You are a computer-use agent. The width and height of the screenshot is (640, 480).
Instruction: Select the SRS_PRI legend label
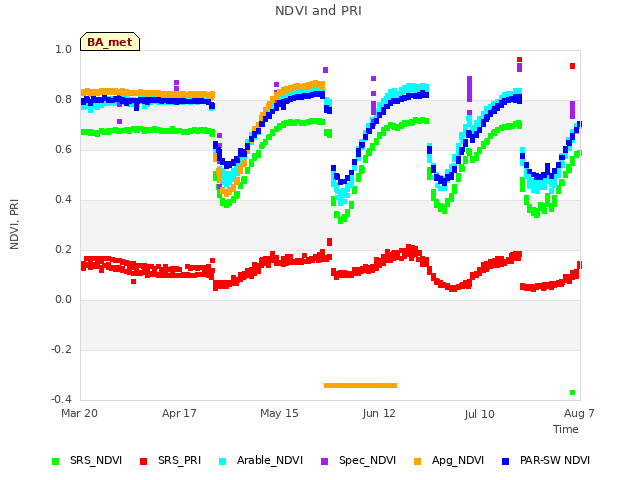(180, 460)
